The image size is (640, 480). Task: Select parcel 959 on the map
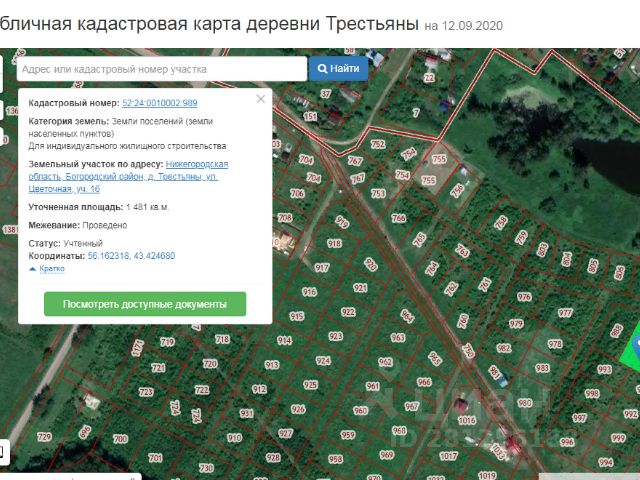(x=348, y=435)
